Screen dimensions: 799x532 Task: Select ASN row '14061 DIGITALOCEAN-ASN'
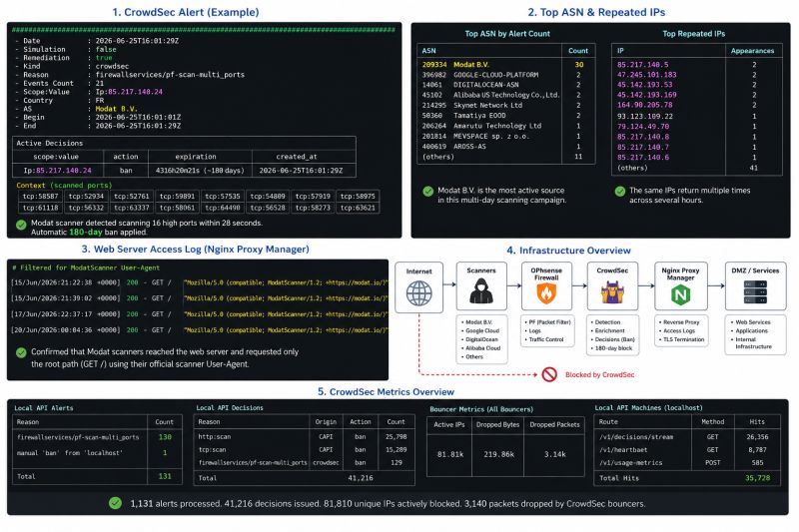[x=506, y=85]
